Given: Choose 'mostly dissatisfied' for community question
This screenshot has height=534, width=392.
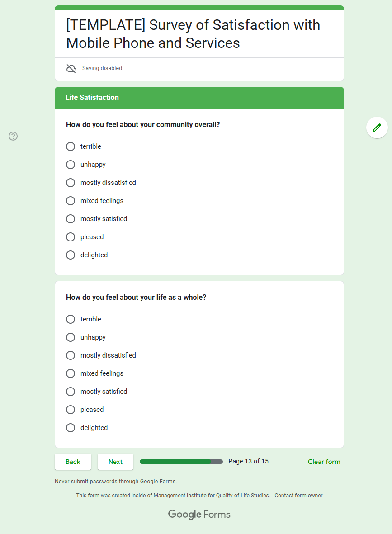Looking at the screenshot, I should [71, 183].
